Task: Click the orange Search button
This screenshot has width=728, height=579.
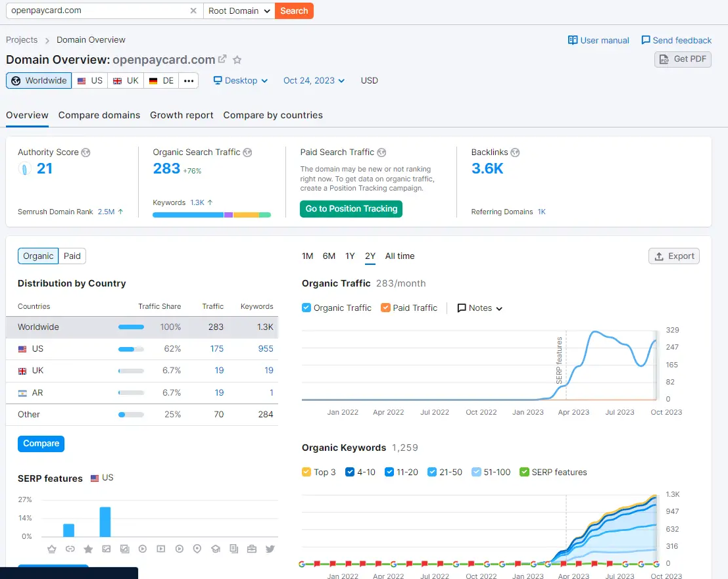Action: click(x=294, y=11)
